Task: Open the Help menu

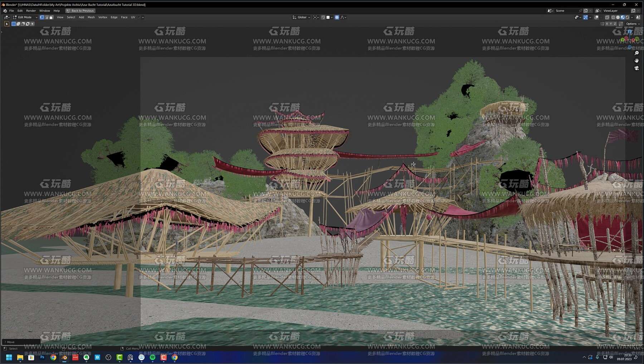Action: coord(57,11)
